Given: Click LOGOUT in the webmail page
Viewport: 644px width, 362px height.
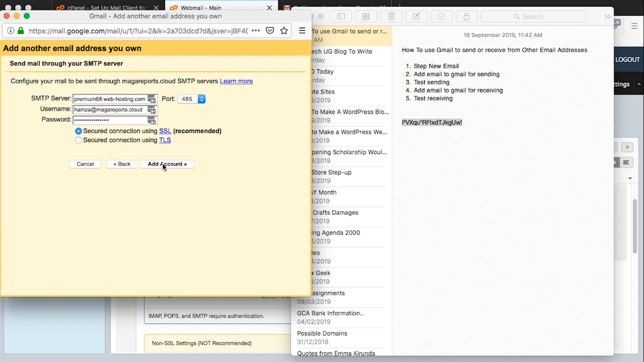Looking at the screenshot, I should pyautogui.click(x=627, y=59).
